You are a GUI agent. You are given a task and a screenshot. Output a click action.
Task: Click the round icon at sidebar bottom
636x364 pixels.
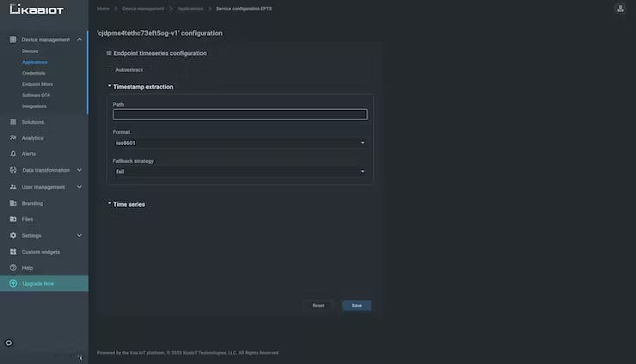click(x=9, y=343)
